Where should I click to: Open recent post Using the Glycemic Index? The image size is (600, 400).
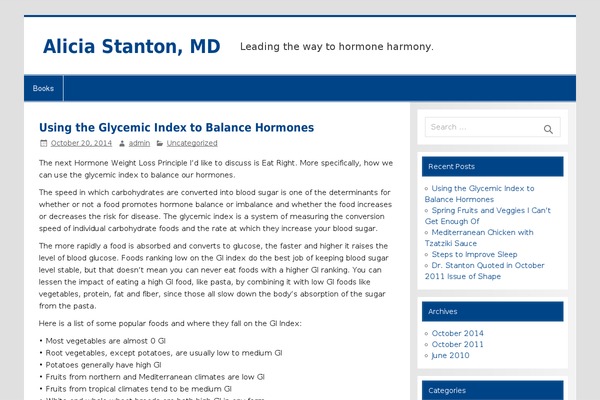point(479,194)
